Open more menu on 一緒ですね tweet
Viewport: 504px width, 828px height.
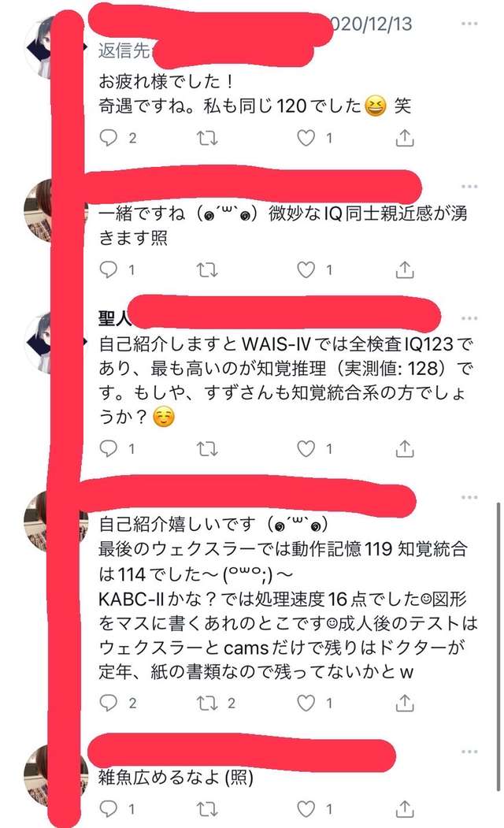(469, 187)
